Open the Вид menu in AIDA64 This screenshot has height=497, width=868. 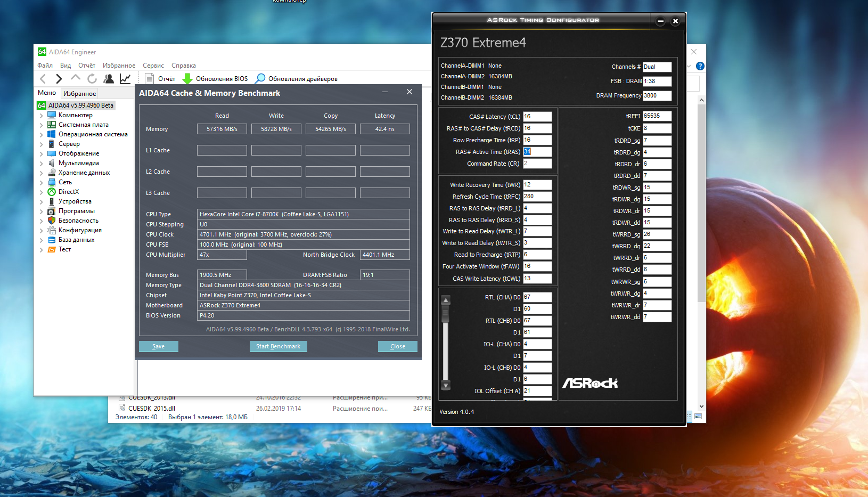(65, 66)
